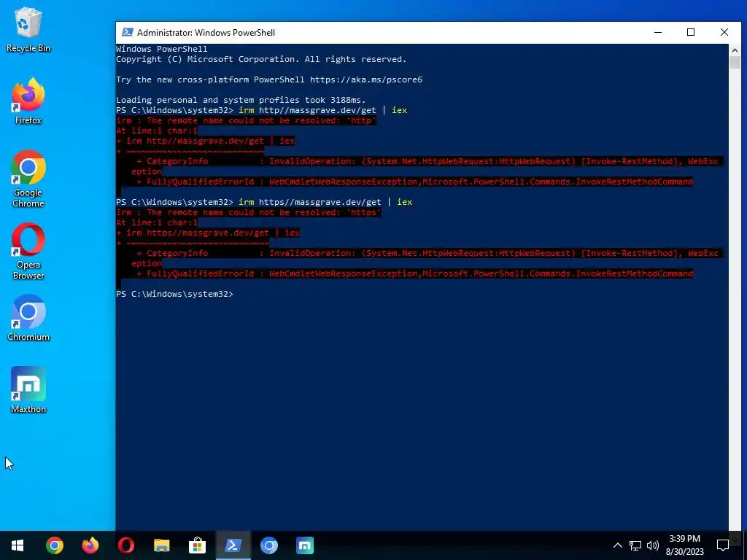Screen dimensions: 747x560
Task: Launch the Firefox desktop shortcut
Action: pos(28,101)
